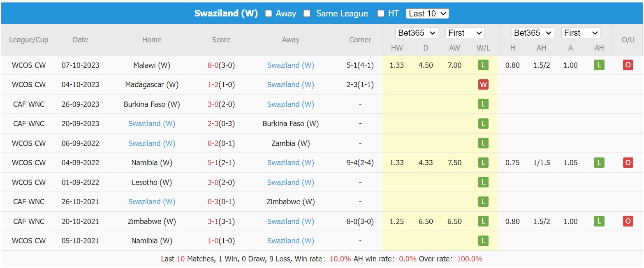644x268 pixels.
Task: Click the red 10.0% win rate text
Action: coord(341,259)
